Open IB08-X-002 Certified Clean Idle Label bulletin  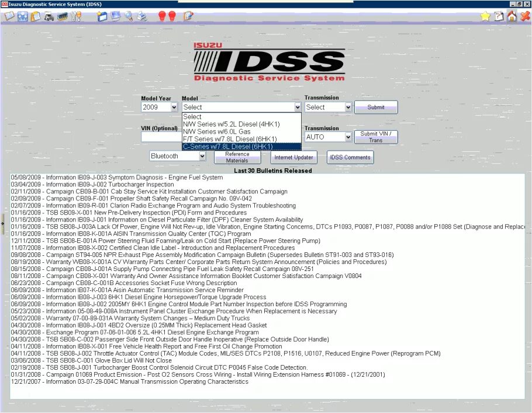click(x=153, y=248)
